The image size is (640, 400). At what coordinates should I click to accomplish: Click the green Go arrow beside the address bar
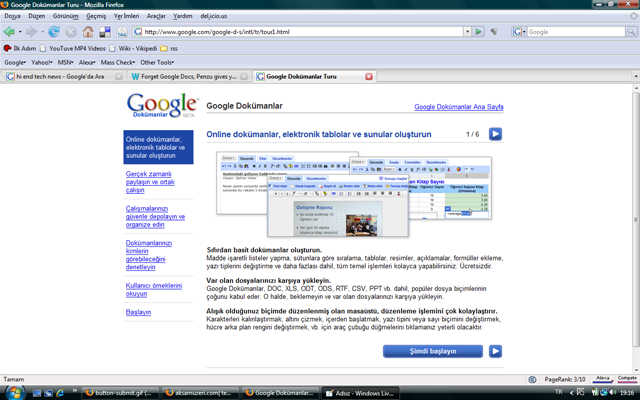coord(478,31)
